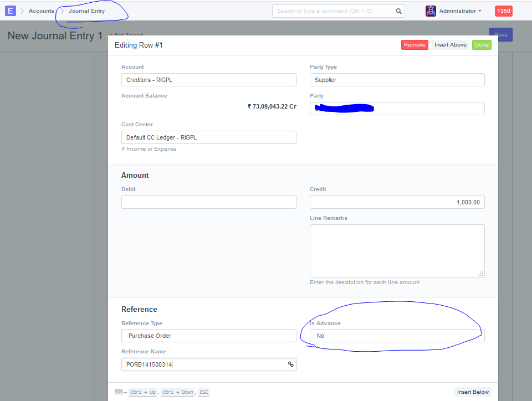
Task: Click the search magnifier icon
Action: tap(398, 11)
